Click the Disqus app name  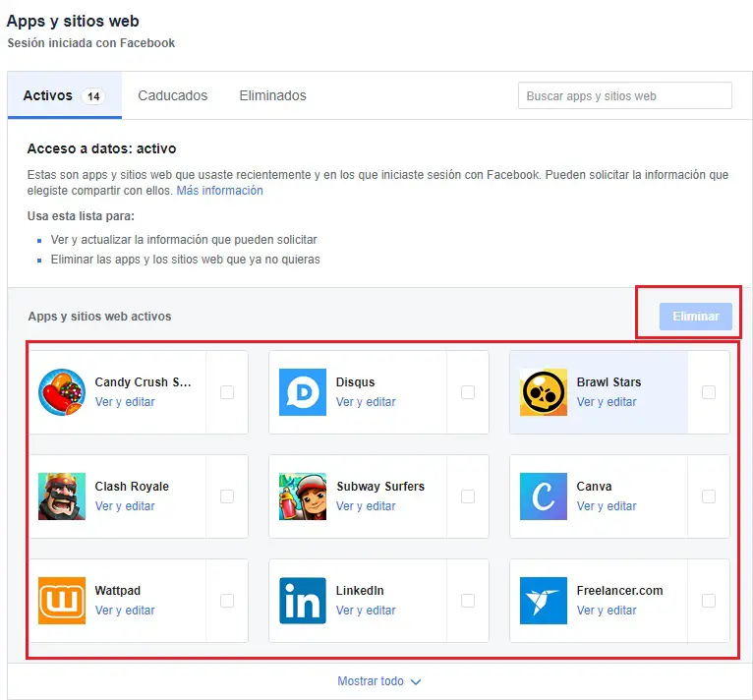[x=356, y=381]
